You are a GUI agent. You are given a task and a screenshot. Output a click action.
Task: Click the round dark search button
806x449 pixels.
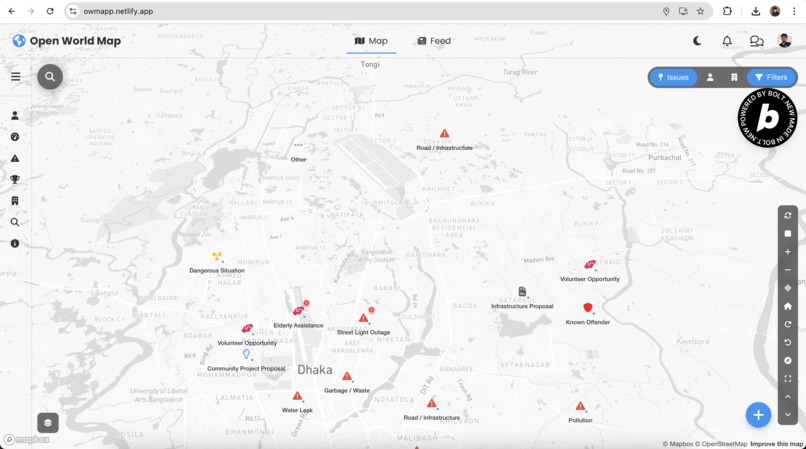click(x=50, y=77)
